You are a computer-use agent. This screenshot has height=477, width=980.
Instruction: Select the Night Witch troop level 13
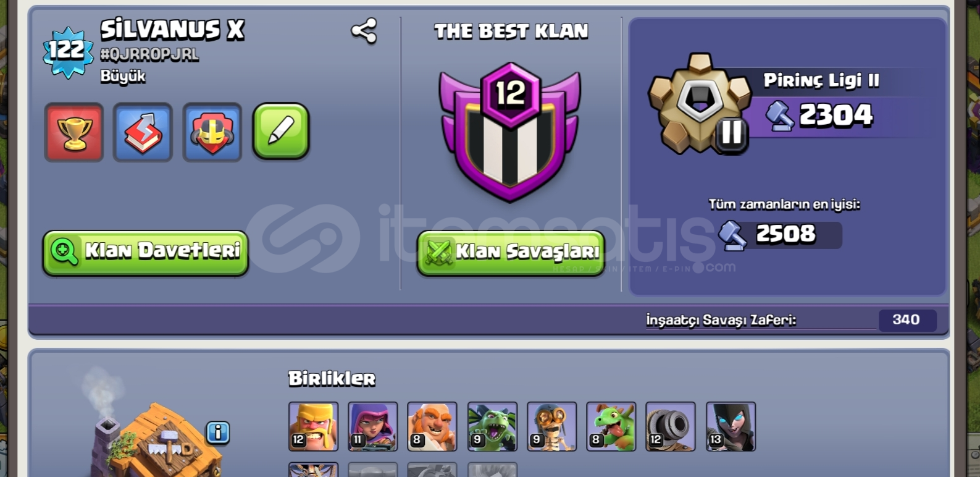click(731, 426)
